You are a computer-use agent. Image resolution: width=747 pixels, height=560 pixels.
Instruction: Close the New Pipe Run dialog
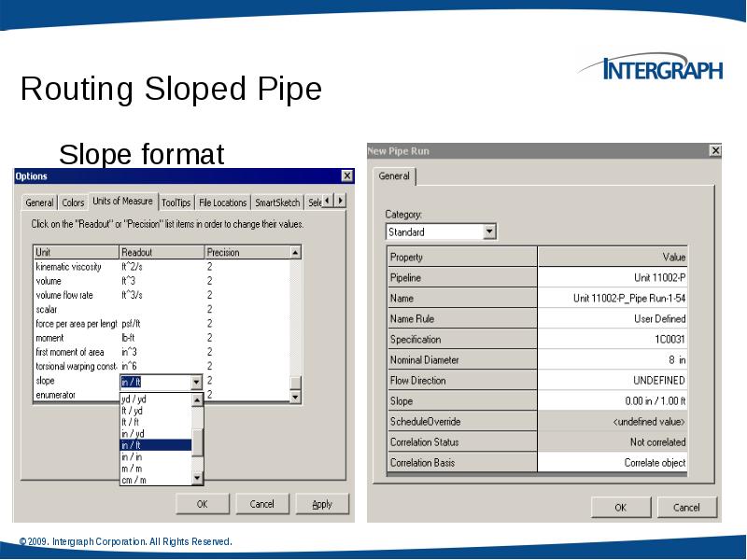click(x=715, y=150)
